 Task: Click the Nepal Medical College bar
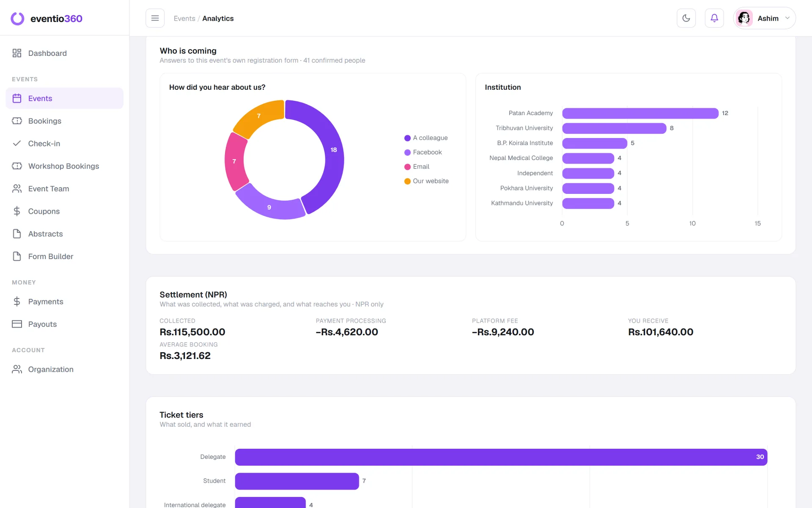coord(588,158)
